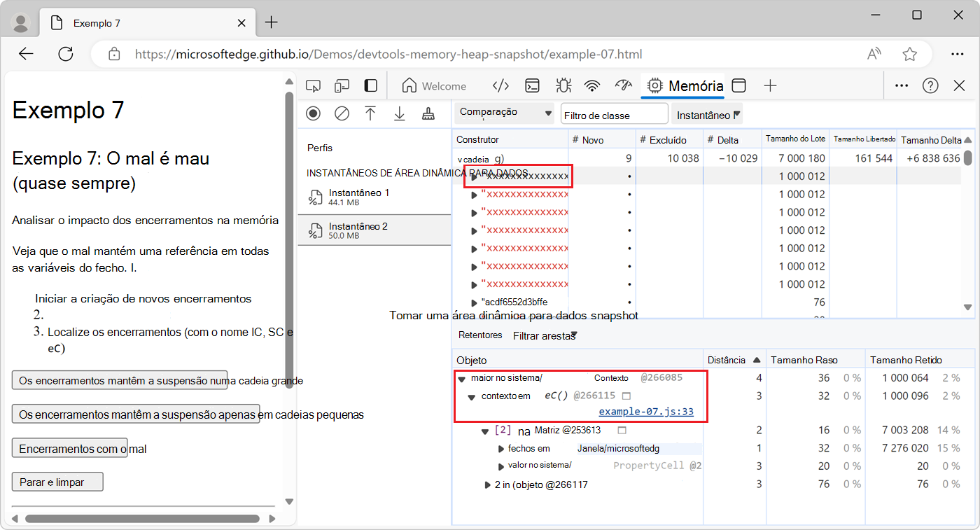Open the example-07.js:33 source link
Screen dimensions: 980x530
645,412
